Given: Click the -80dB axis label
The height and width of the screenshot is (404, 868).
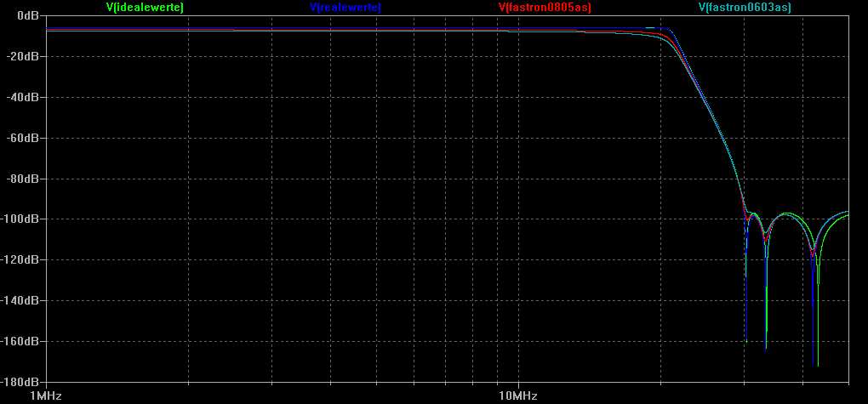Looking at the screenshot, I should pos(23,179).
